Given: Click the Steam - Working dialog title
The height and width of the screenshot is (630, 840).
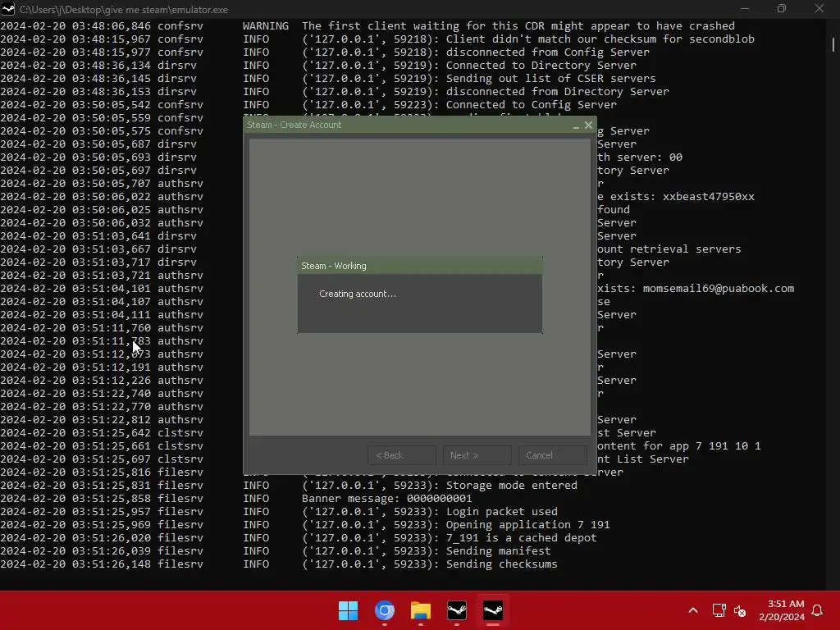Looking at the screenshot, I should tap(334, 266).
